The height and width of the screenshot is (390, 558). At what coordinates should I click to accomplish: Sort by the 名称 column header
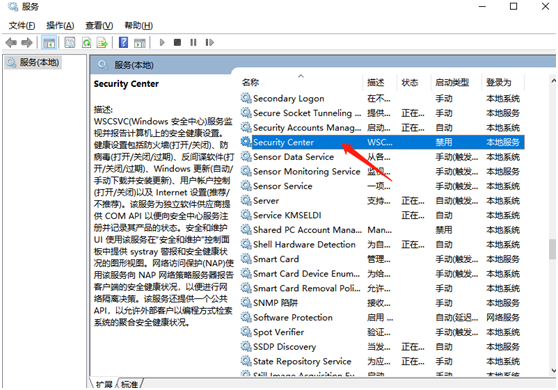[x=250, y=83]
